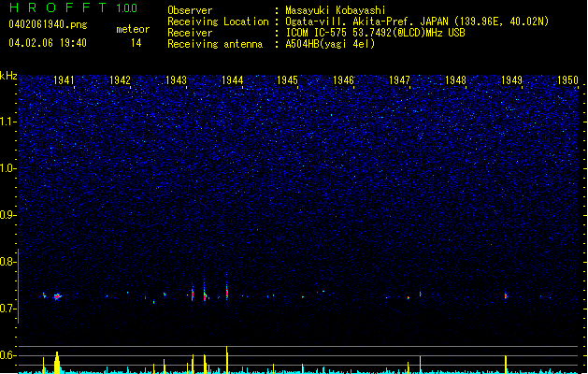Click the kHz axis unit label

coord(8,76)
